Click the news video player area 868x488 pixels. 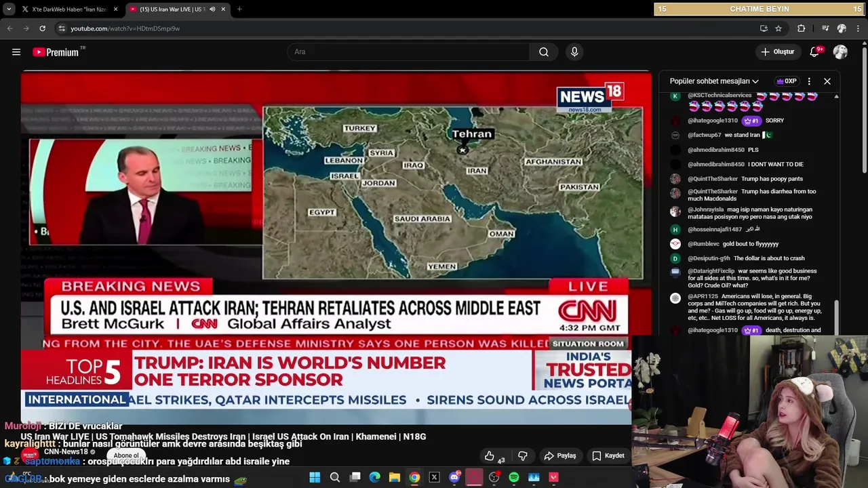[x=336, y=247]
